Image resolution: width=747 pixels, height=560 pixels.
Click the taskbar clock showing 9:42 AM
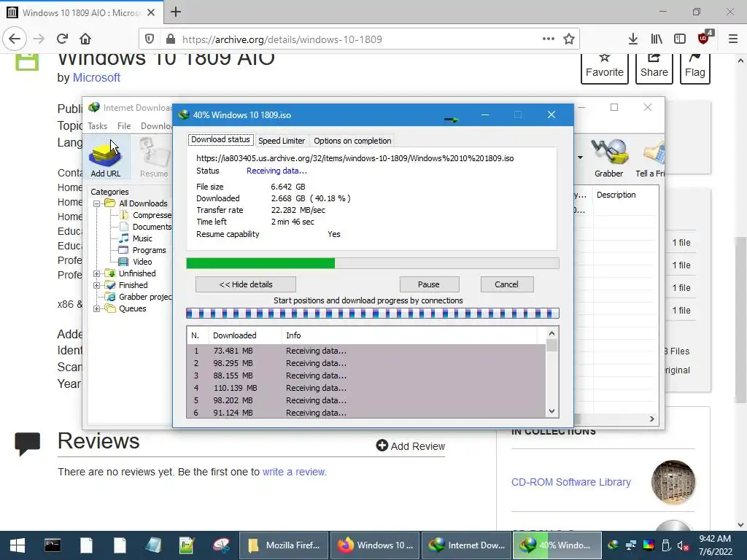coord(715,545)
